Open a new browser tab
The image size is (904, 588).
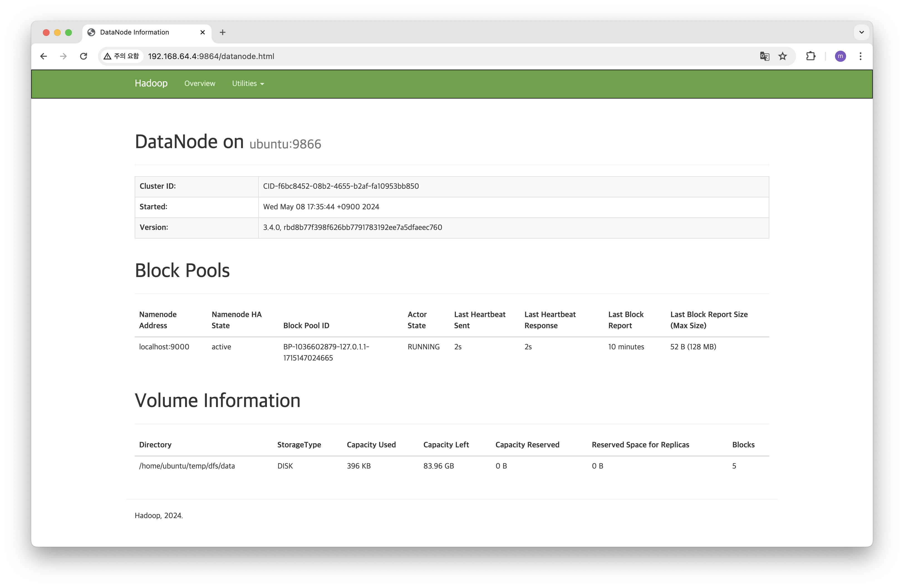tap(223, 32)
